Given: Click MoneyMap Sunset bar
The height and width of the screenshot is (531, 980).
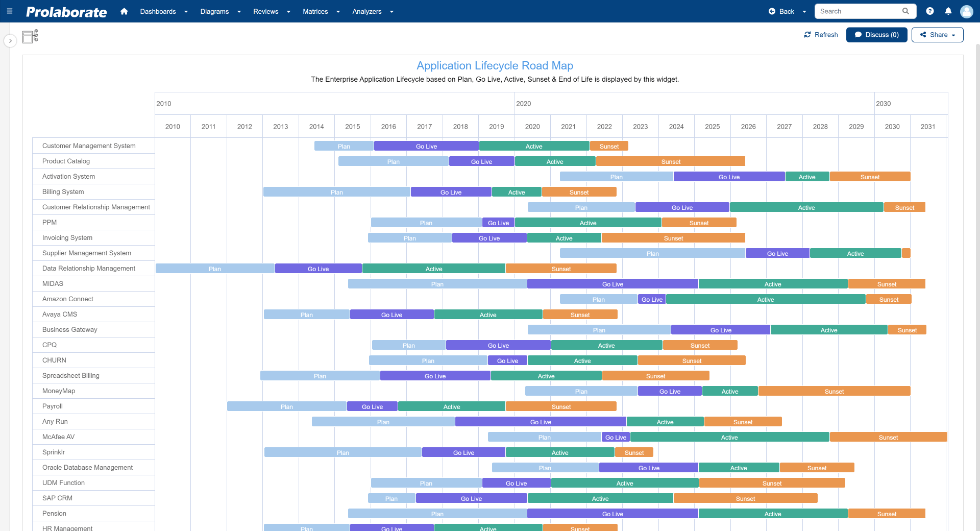Looking at the screenshot, I should click(834, 391).
